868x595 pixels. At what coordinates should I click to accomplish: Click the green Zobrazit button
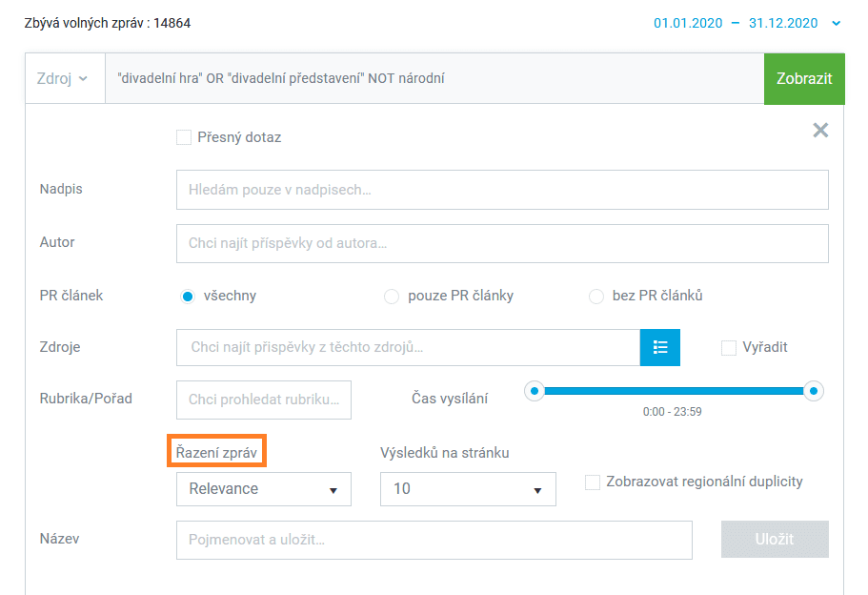coord(804,79)
